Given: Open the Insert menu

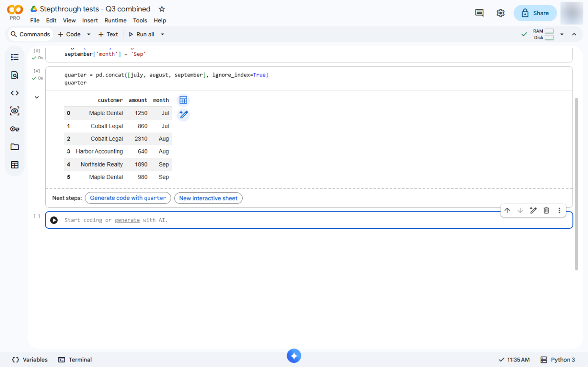Looking at the screenshot, I should click(90, 20).
